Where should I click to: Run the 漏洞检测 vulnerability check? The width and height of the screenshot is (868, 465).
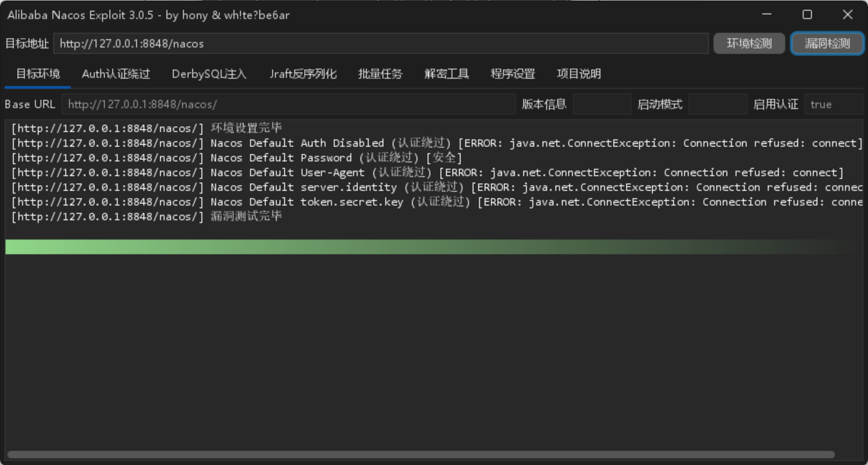tap(828, 43)
